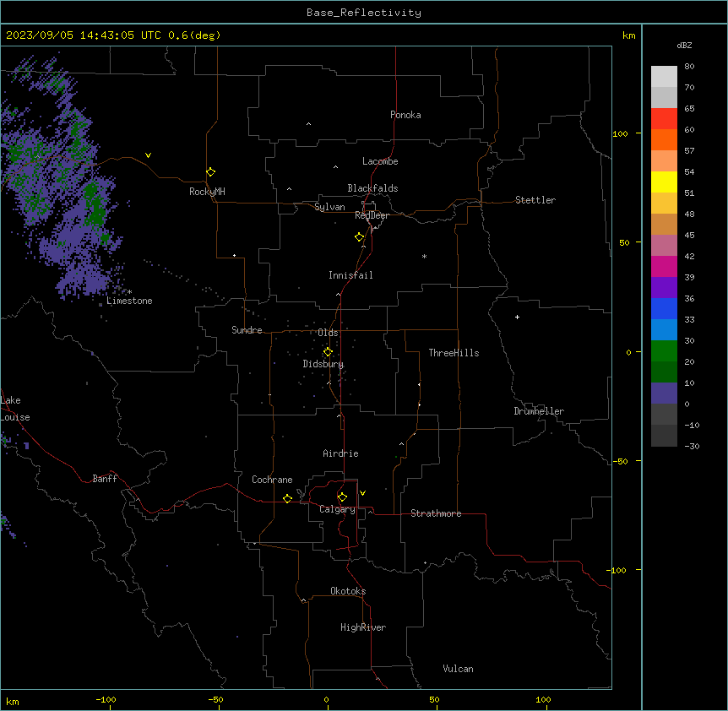
Task: Click the 80 dBZ legend value
Action: click(689, 67)
